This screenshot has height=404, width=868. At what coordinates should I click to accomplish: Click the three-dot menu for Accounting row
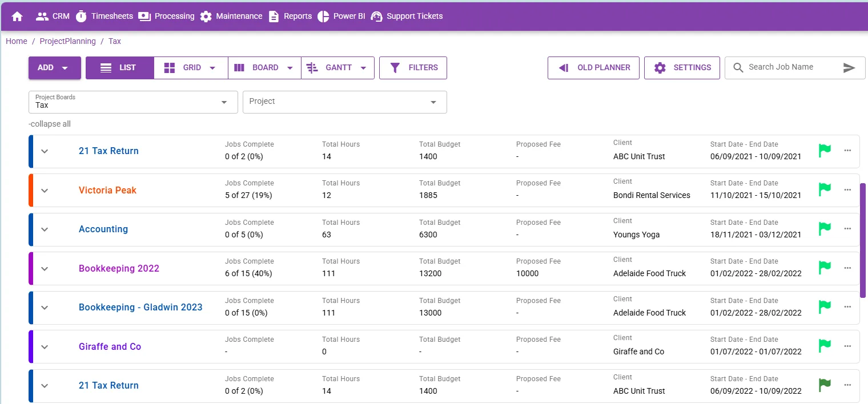tap(847, 229)
